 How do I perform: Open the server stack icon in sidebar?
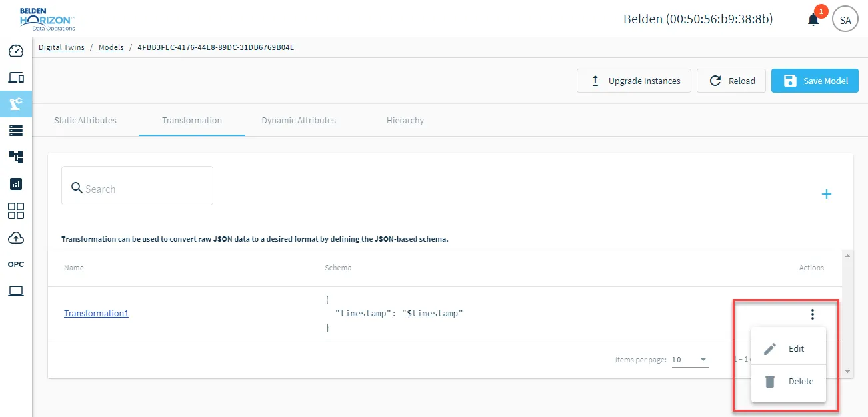(16, 131)
